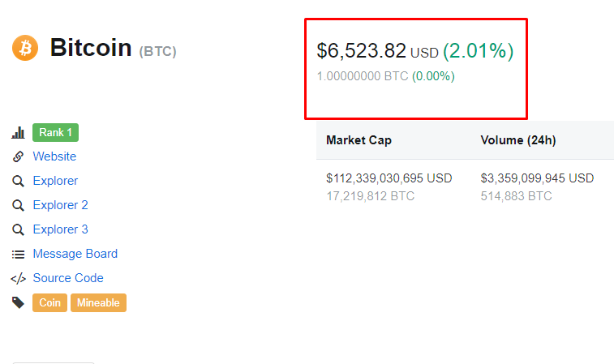Click the chain link icon beside Website
The width and height of the screenshot is (614, 364).
tap(18, 156)
